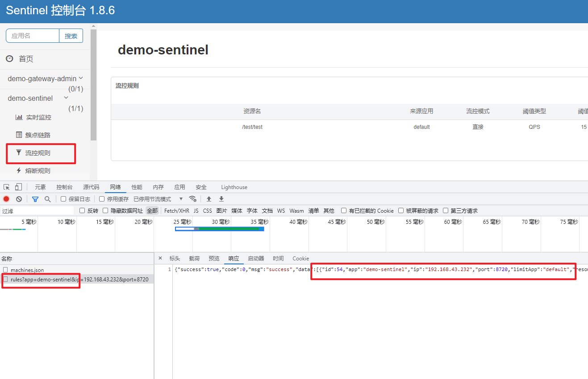Open the 已停用节流模式 throttling dropdown

tap(158, 199)
